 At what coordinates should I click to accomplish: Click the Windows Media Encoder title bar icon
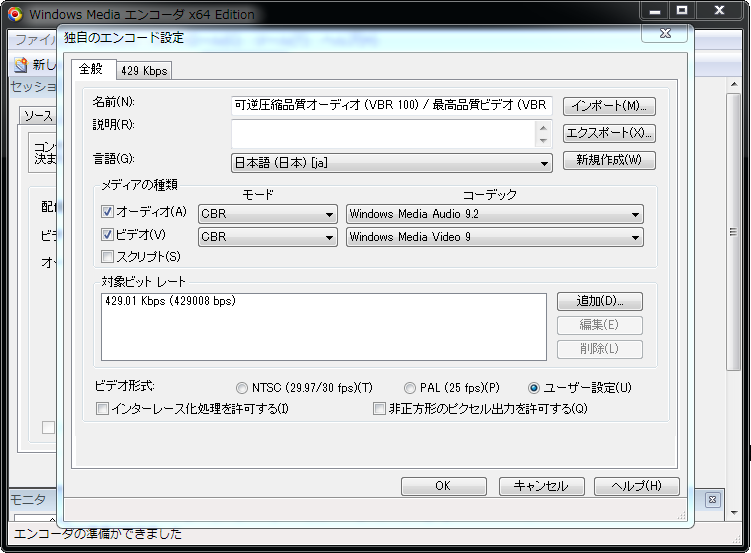click(x=15, y=14)
